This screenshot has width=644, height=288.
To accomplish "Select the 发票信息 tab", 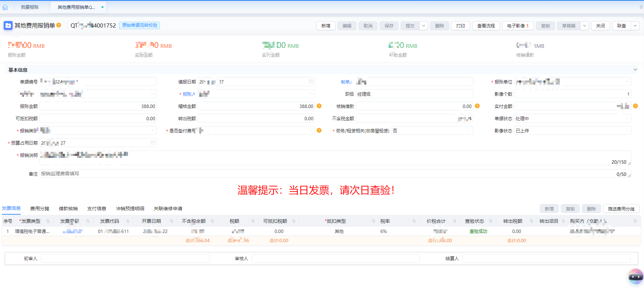I will [11, 208].
